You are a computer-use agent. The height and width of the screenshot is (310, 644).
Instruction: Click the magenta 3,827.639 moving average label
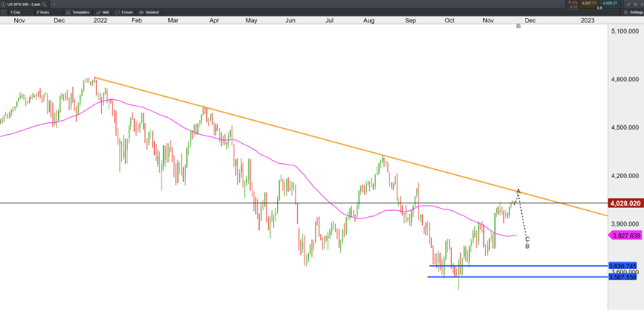click(625, 235)
